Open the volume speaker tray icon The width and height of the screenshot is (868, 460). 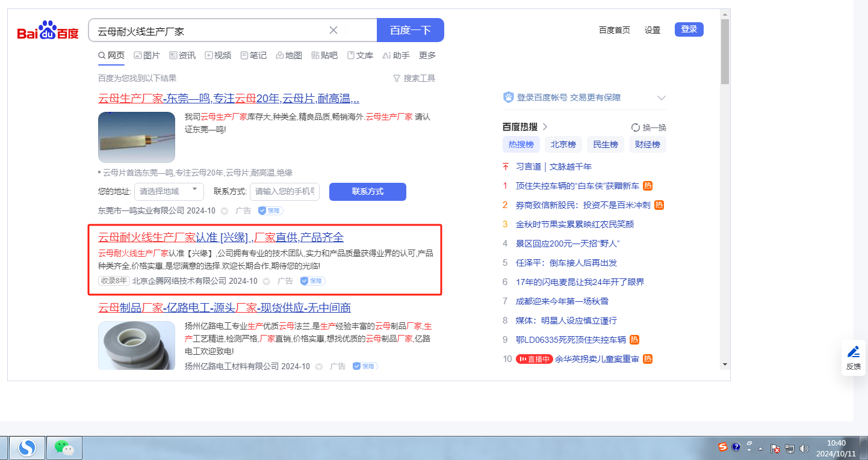(804, 449)
